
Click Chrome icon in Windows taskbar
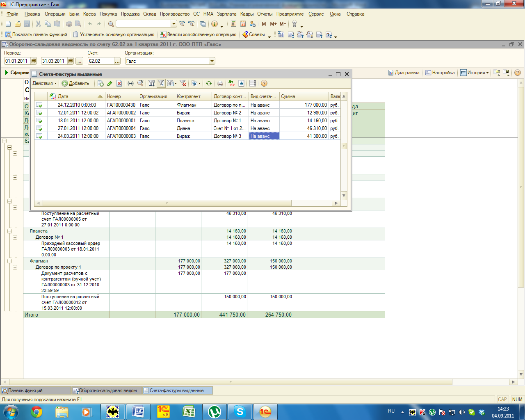(x=37, y=411)
